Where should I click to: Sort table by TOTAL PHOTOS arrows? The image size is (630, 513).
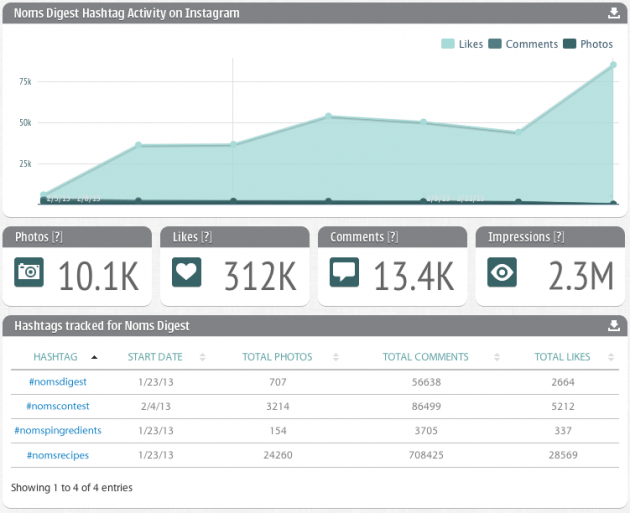click(336, 357)
